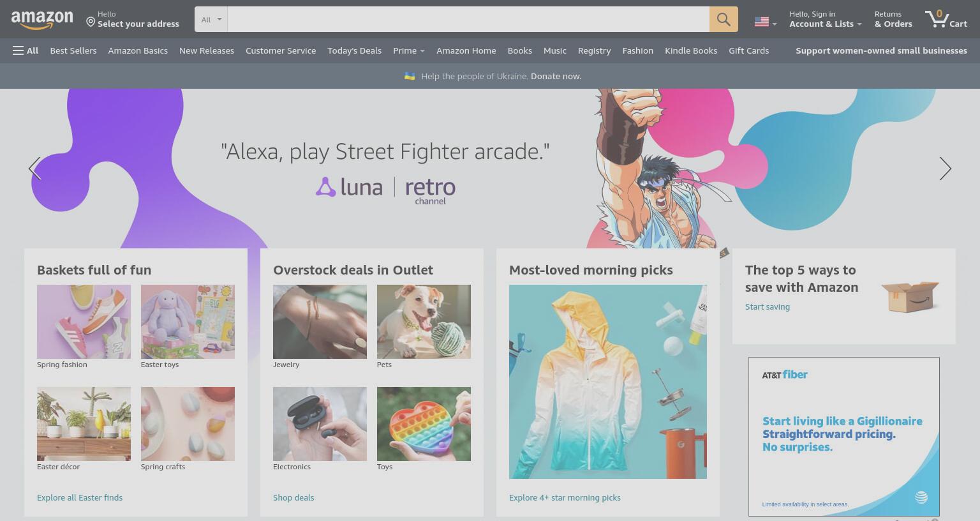Click Select your address
980x521 pixels.
click(x=138, y=24)
